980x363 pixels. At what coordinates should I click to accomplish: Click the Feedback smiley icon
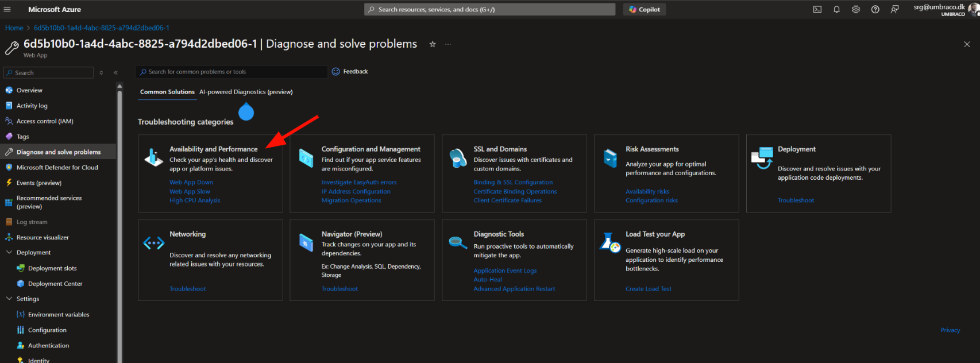[336, 72]
